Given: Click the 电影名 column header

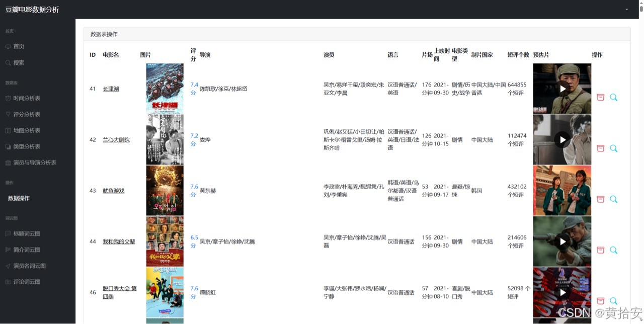Looking at the screenshot, I should click(x=111, y=55).
